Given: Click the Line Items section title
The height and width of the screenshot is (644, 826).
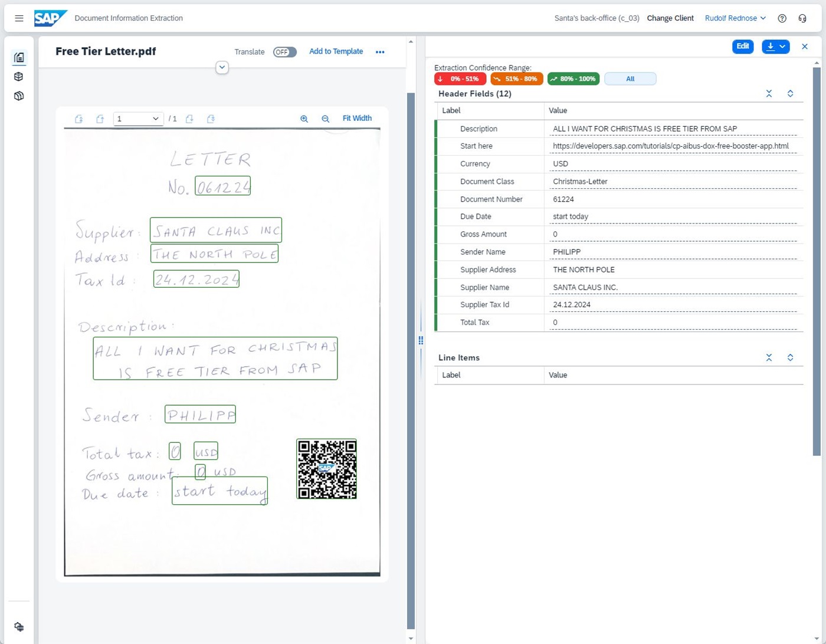Looking at the screenshot, I should coord(459,357).
